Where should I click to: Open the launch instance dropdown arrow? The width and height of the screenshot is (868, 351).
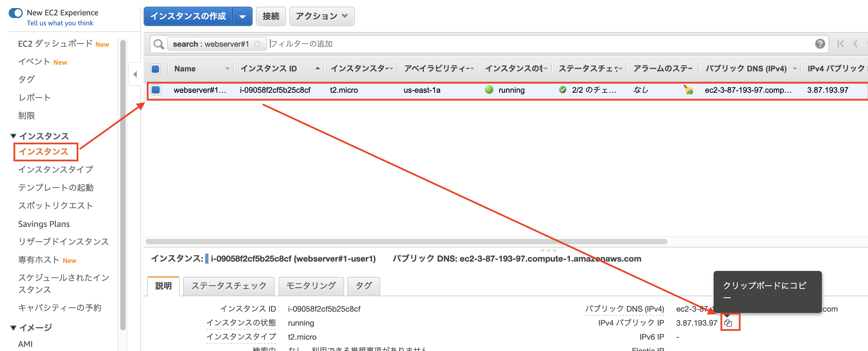pos(243,16)
